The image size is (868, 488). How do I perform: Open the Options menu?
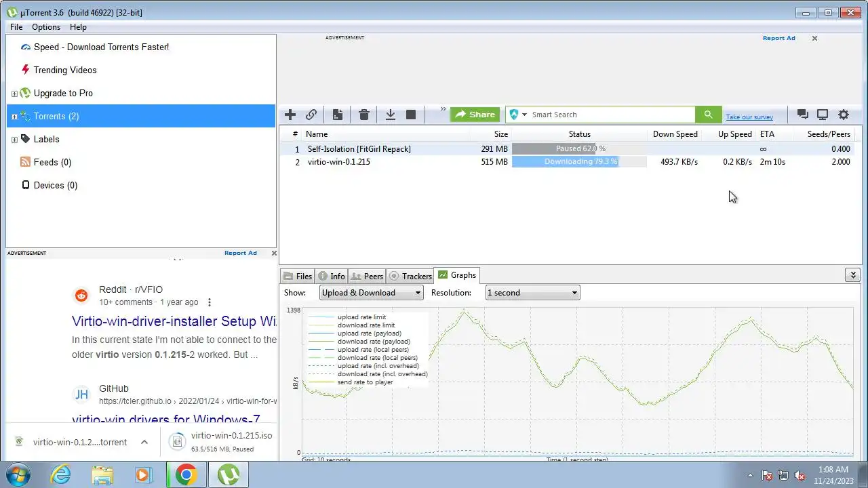[x=46, y=27]
